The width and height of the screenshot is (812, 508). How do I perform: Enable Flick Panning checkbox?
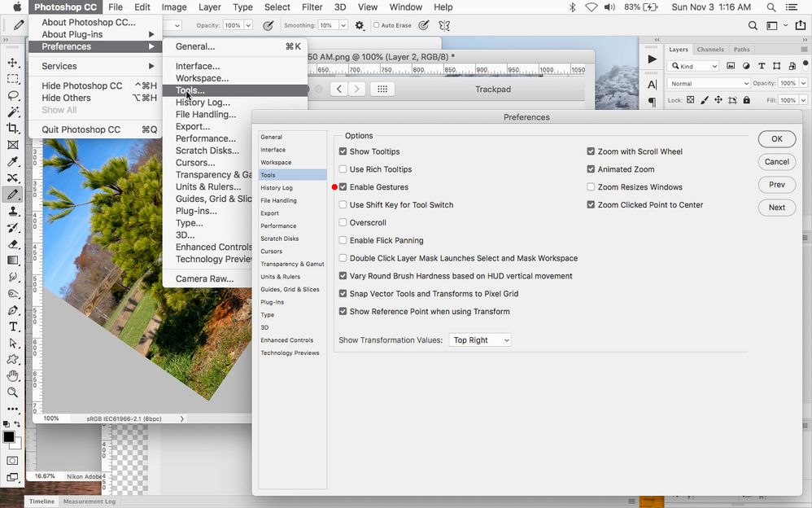point(343,240)
